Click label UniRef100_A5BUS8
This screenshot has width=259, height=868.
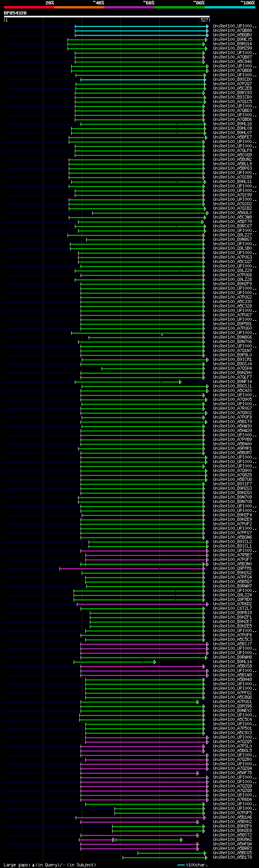pyautogui.click(x=232, y=666)
